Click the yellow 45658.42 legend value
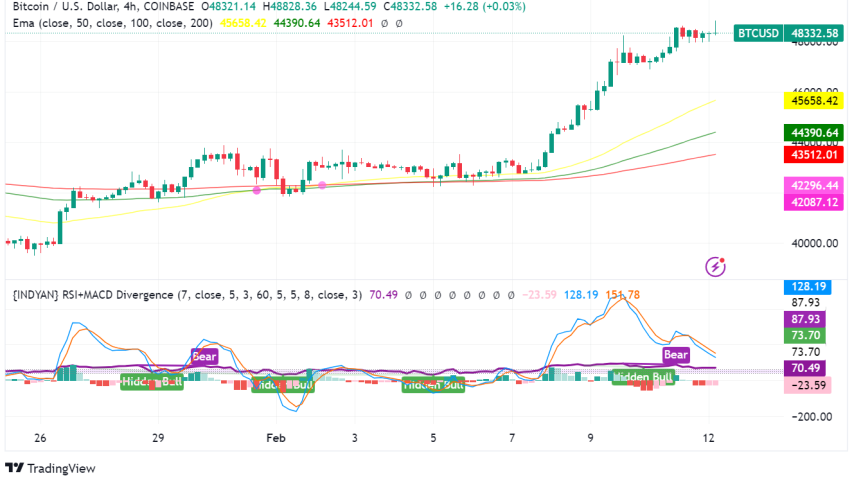 [243, 23]
